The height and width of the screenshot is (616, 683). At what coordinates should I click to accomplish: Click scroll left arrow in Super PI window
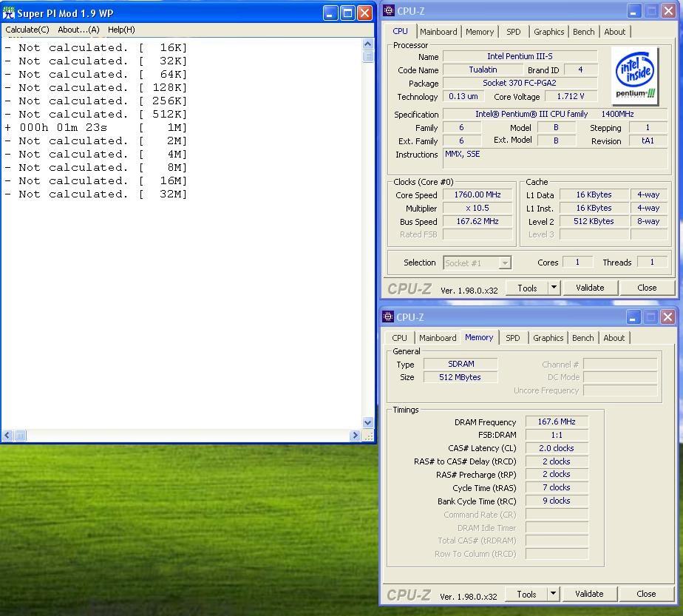[7, 436]
